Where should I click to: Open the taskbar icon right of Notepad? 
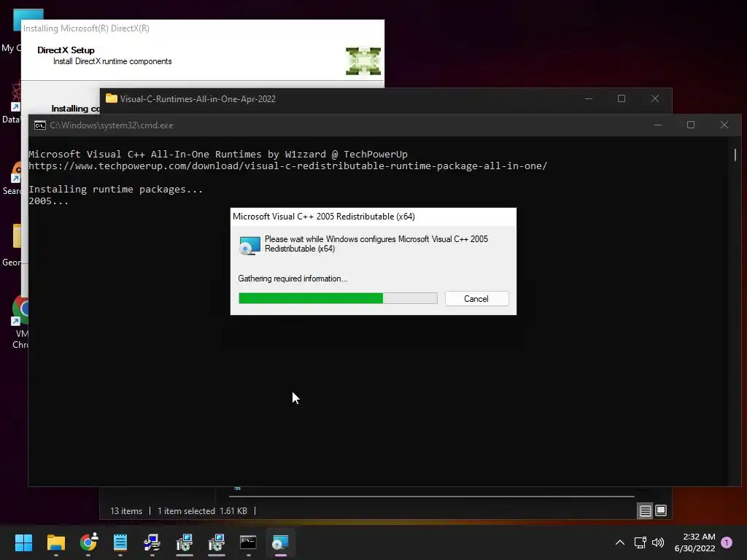(x=152, y=542)
